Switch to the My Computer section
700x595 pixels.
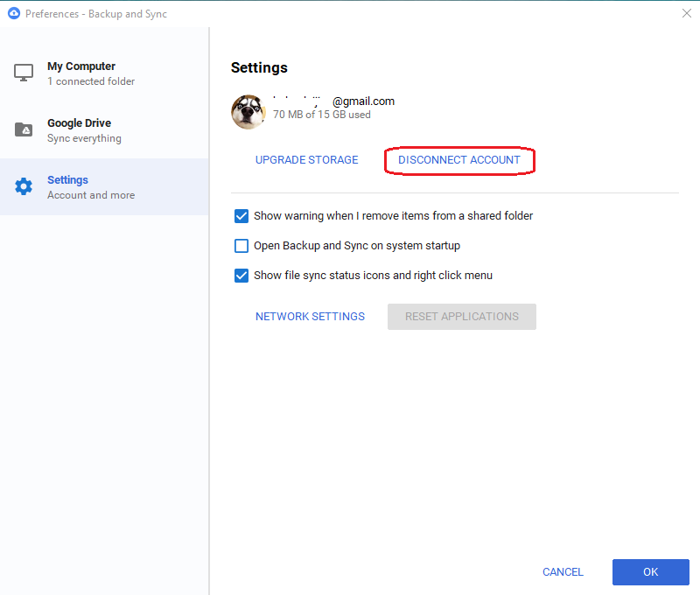tap(80, 73)
